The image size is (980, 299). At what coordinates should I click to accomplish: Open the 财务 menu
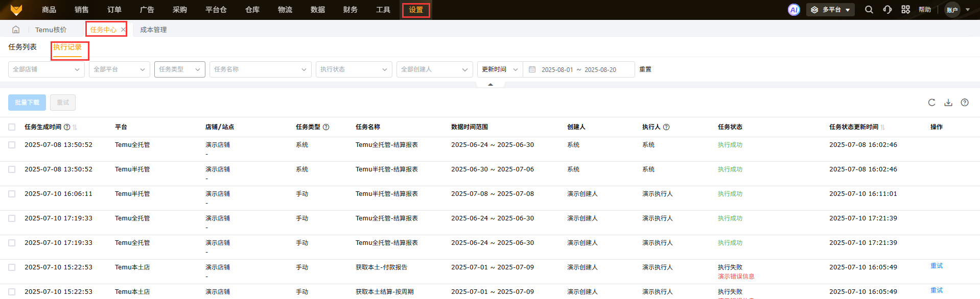point(350,10)
